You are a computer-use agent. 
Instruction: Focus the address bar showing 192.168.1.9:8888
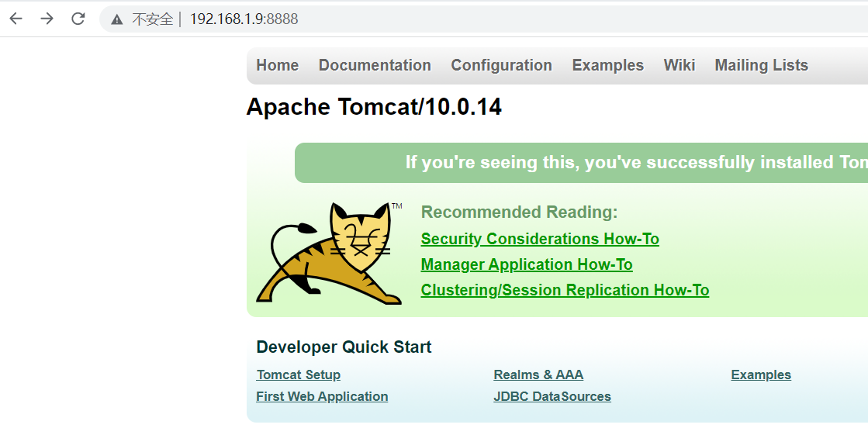pyautogui.click(x=483, y=19)
